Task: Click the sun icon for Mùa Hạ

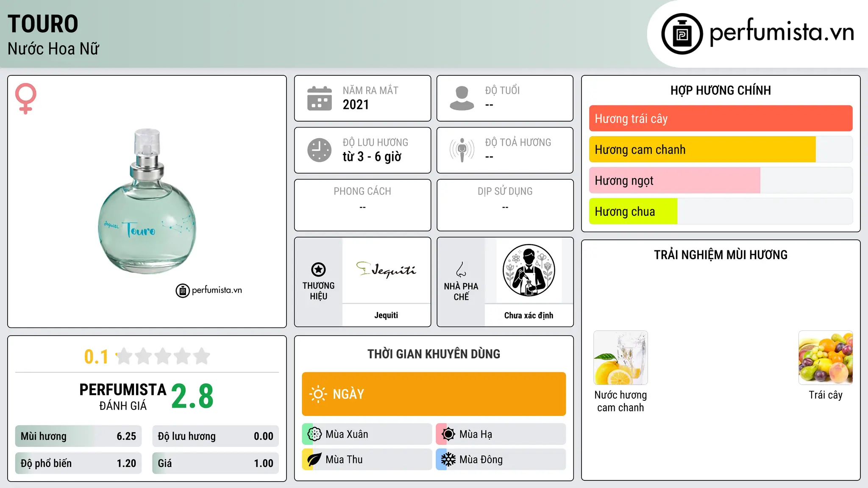Action: pyautogui.click(x=448, y=434)
